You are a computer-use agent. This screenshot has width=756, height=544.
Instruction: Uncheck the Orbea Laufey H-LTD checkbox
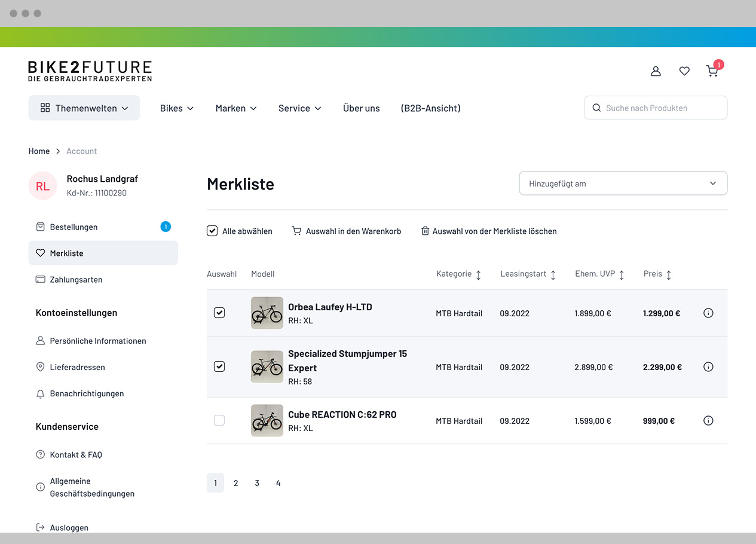click(219, 313)
